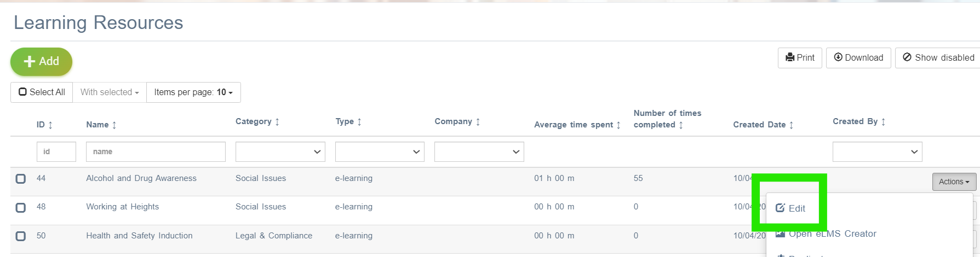Sort by Type sort icon
980x257 pixels.
(x=359, y=122)
